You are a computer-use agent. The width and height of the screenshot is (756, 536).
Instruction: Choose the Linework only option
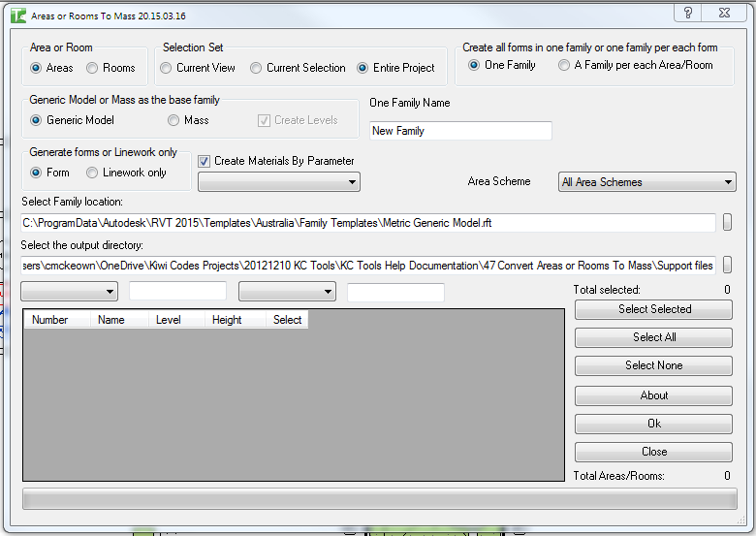coord(93,173)
